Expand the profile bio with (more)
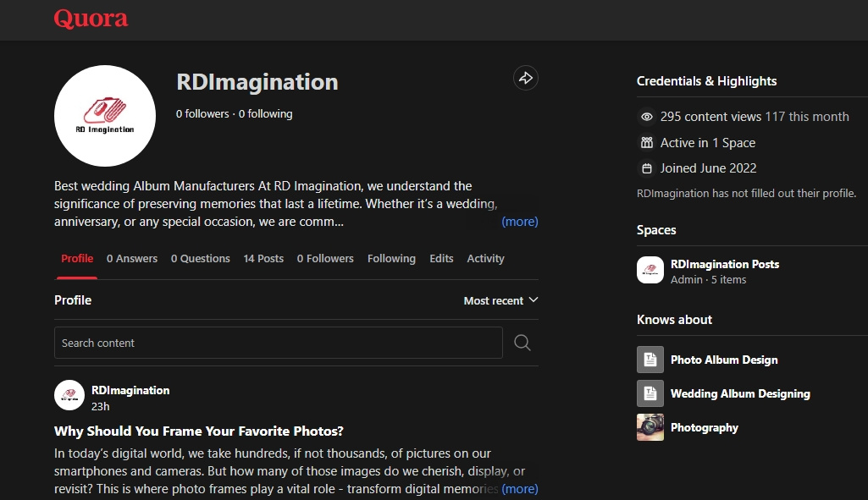Viewport: 868px width, 500px height. 519,222
